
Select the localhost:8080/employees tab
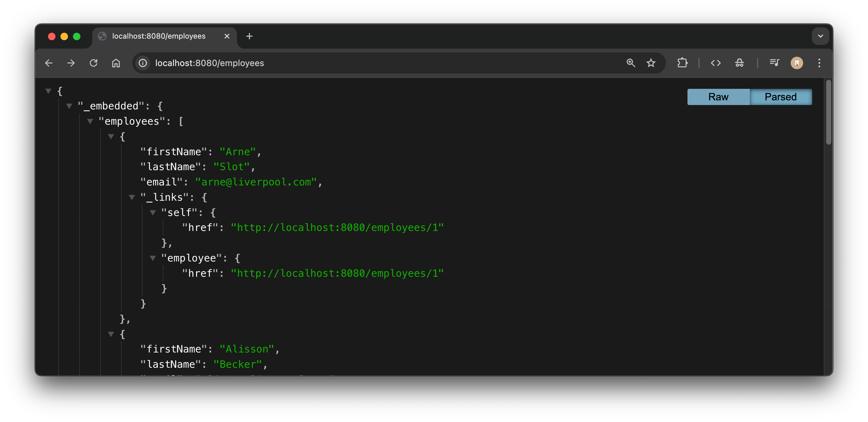(x=159, y=36)
